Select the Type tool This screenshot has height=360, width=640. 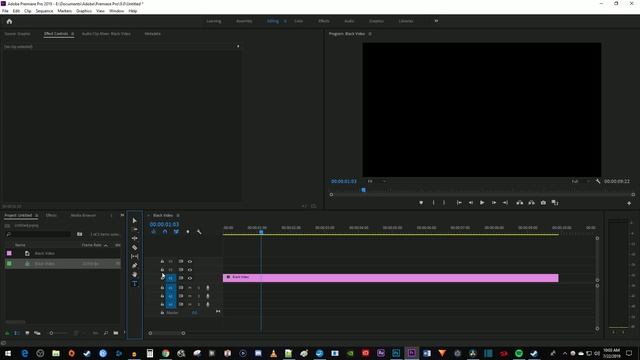tap(135, 283)
